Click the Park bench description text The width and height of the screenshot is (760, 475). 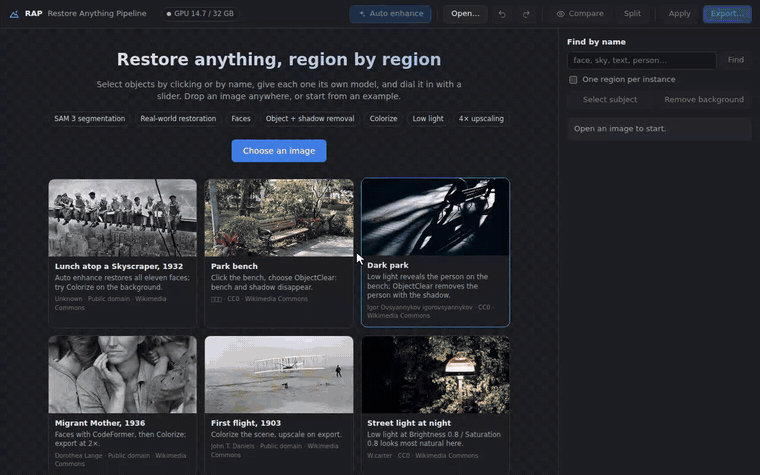click(273, 283)
